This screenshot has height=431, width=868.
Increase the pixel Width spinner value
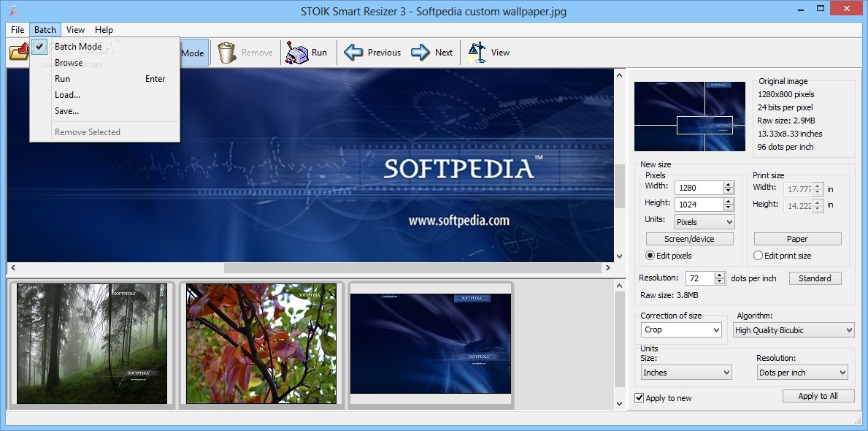pyautogui.click(x=729, y=185)
